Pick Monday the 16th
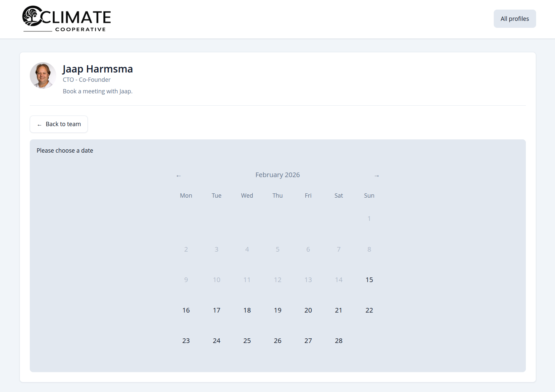This screenshot has width=555, height=392. coord(186,310)
